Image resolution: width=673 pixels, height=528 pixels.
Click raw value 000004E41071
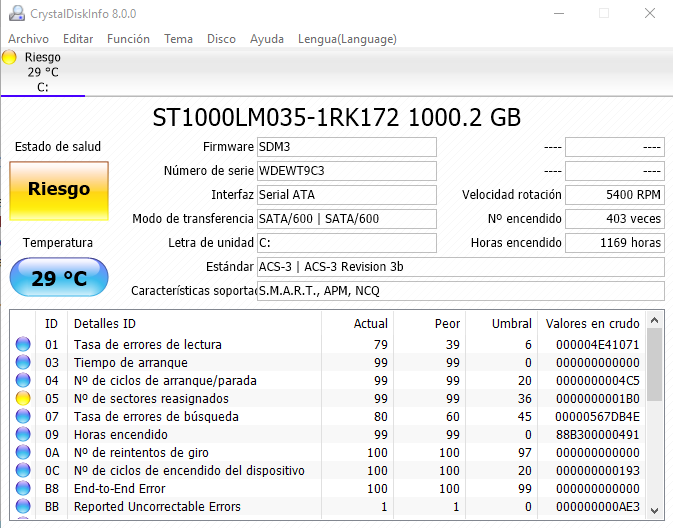point(597,344)
